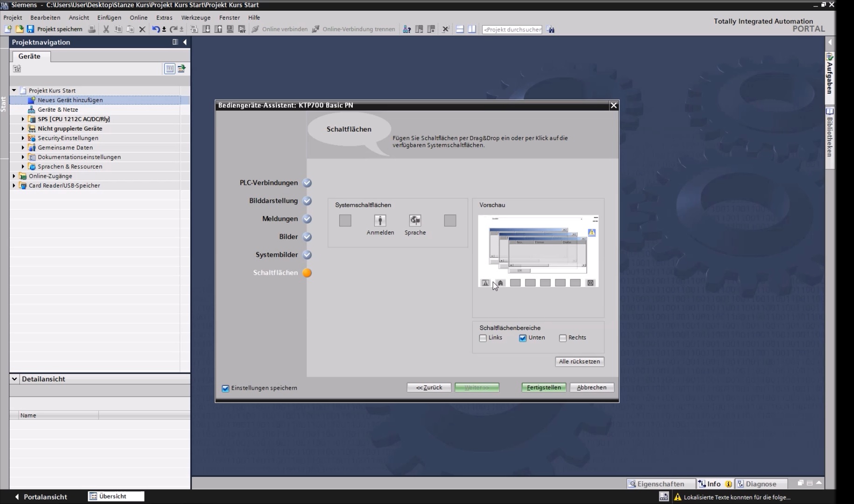Enable the Links button area checkbox
This screenshot has height=504, width=854.
coord(483,338)
